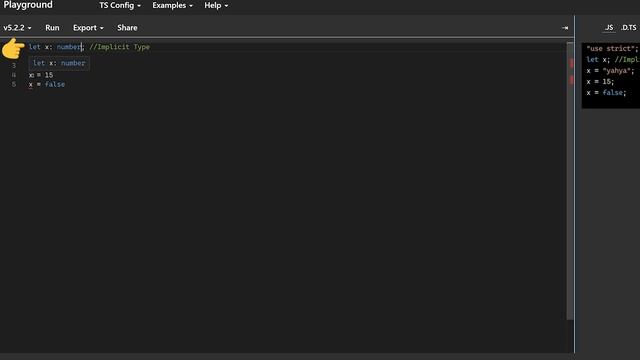Click the Share button
Viewport: 640px width, 360px height.
pos(127,28)
